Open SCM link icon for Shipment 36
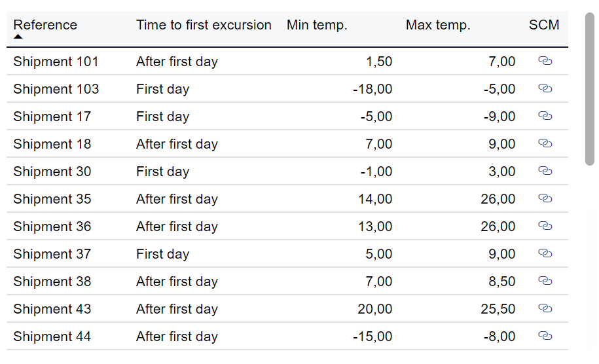 click(545, 226)
